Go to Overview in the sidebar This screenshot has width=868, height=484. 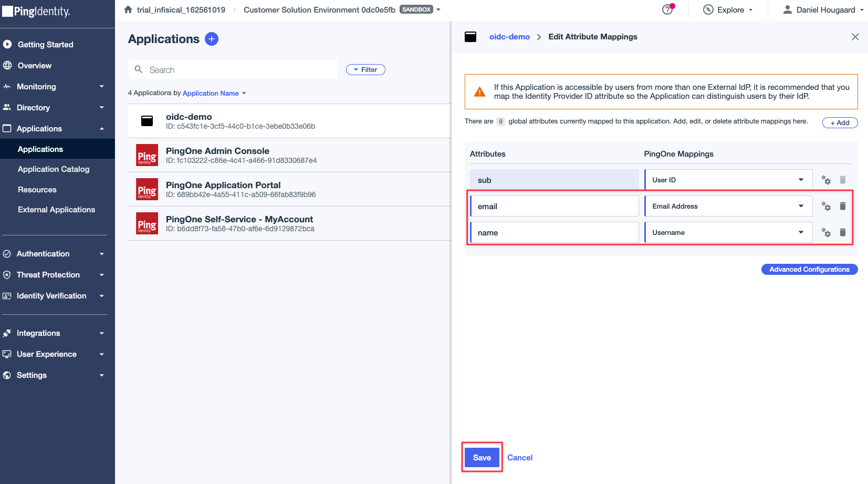(35, 65)
